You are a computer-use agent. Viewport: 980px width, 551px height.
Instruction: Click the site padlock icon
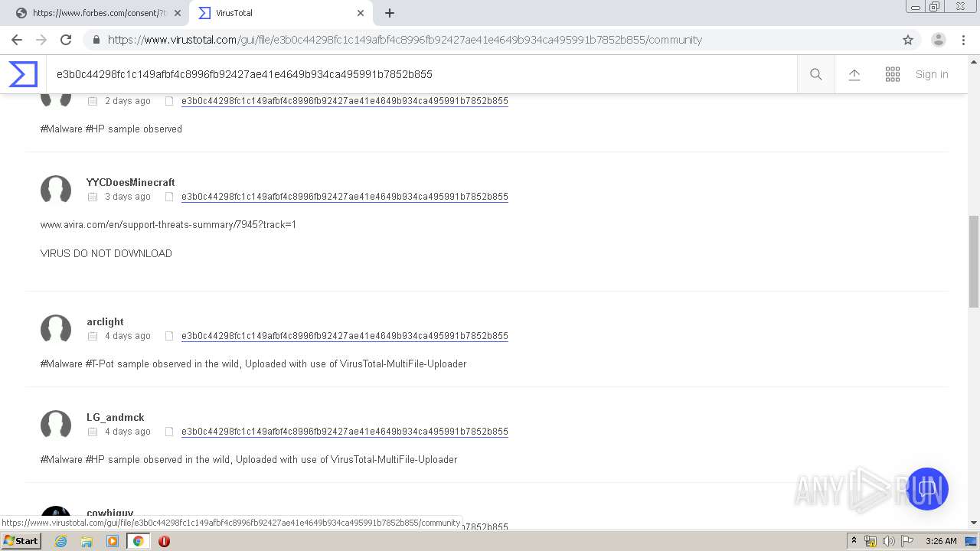96,40
